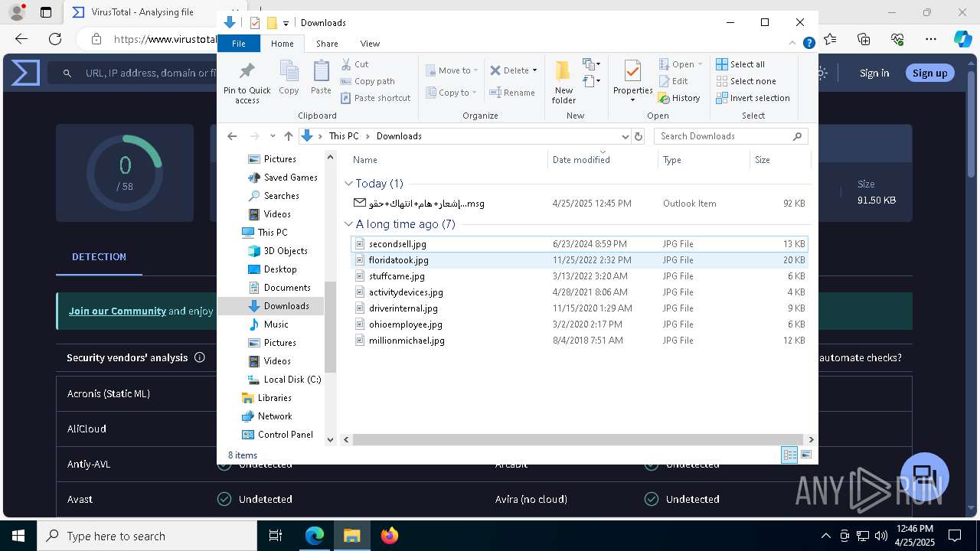
Task: Switch to Details view layout icon
Action: click(x=789, y=455)
